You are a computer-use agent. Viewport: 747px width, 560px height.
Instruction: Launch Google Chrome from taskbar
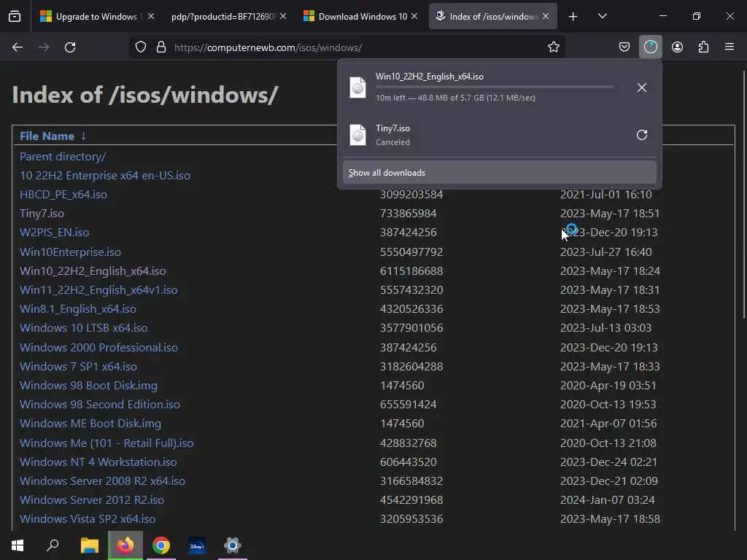pyautogui.click(x=161, y=545)
